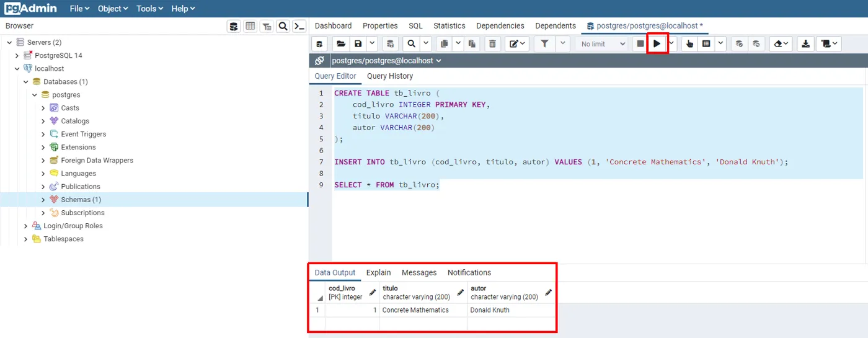Viewport: 868px width, 338px height.
Task: Click the connection status plug icon
Action: click(x=319, y=61)
